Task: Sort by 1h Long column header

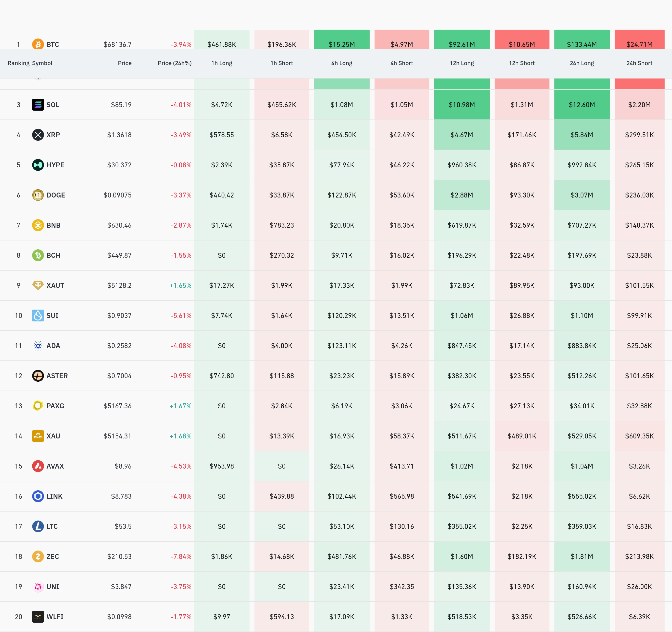Action: pos(222,63)
